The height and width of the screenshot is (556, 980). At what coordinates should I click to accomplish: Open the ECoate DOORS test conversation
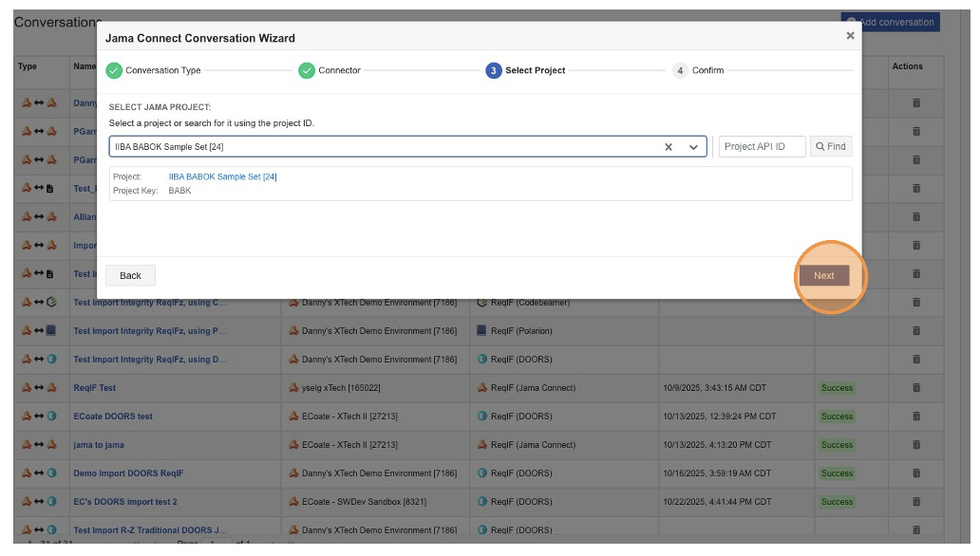(x=113, y=417)
